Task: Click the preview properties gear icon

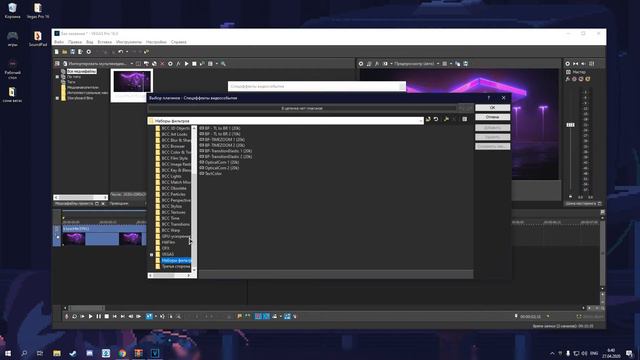Action: pos(361,64)
